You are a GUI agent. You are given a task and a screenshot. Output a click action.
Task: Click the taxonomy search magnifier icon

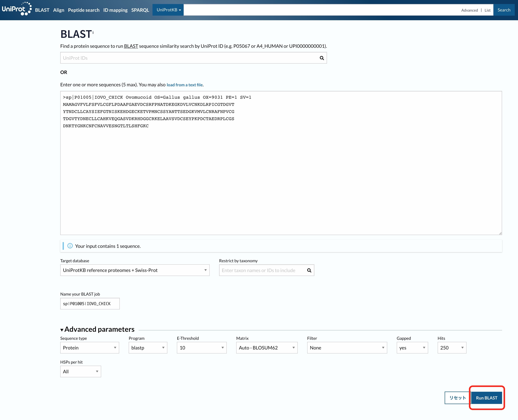tap(309, 270)
